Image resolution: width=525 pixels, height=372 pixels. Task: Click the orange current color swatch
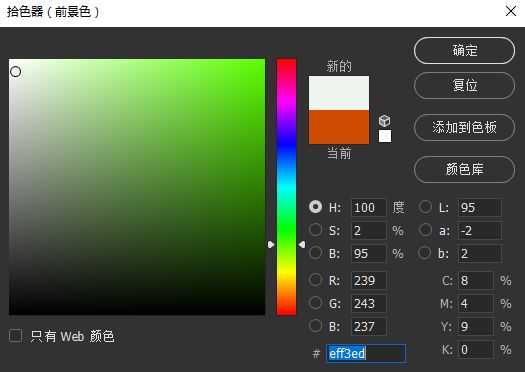339,127
